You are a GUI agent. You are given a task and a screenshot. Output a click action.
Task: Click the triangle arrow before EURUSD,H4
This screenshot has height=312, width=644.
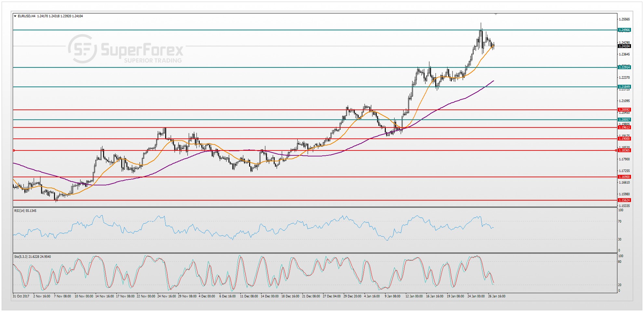click(15, 16)
